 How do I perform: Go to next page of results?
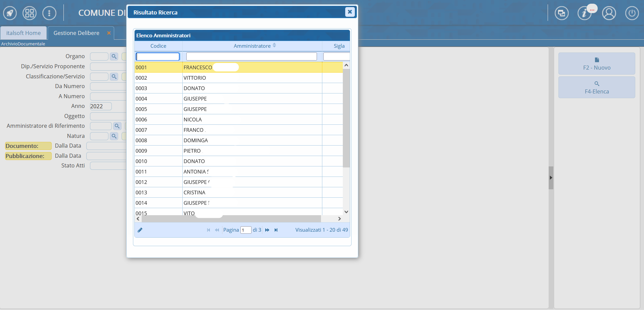[x=267, y=230]
